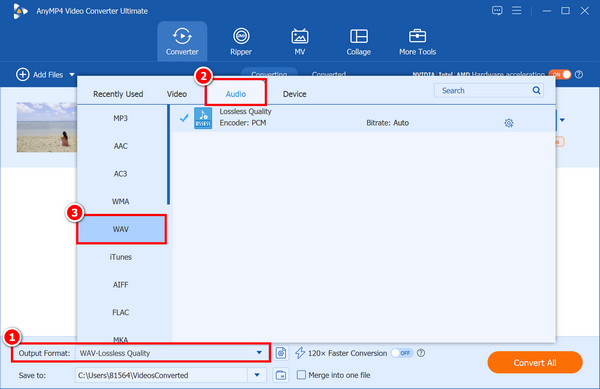600x389 pixels.
Task: Select MKA in format list
Action: (x=121, y=339)
